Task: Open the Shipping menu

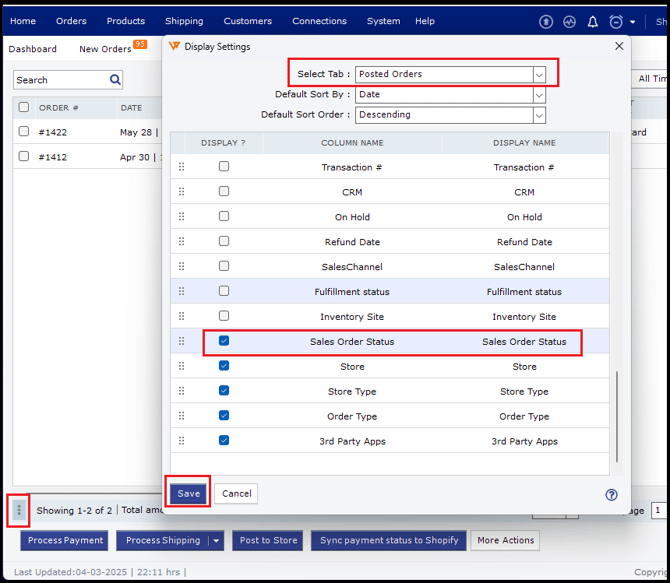Action: click(x=183, y=21)
